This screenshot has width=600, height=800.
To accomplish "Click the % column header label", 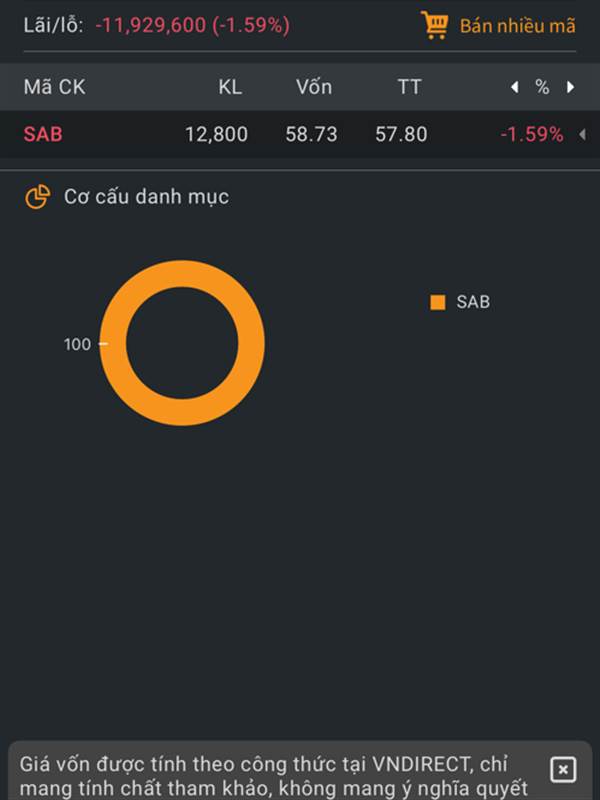I will (542, 87).
